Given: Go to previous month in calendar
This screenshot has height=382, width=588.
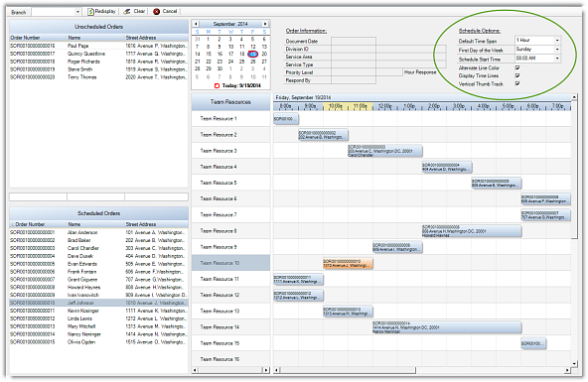Looking at the screenshot, I should (196, 24).
